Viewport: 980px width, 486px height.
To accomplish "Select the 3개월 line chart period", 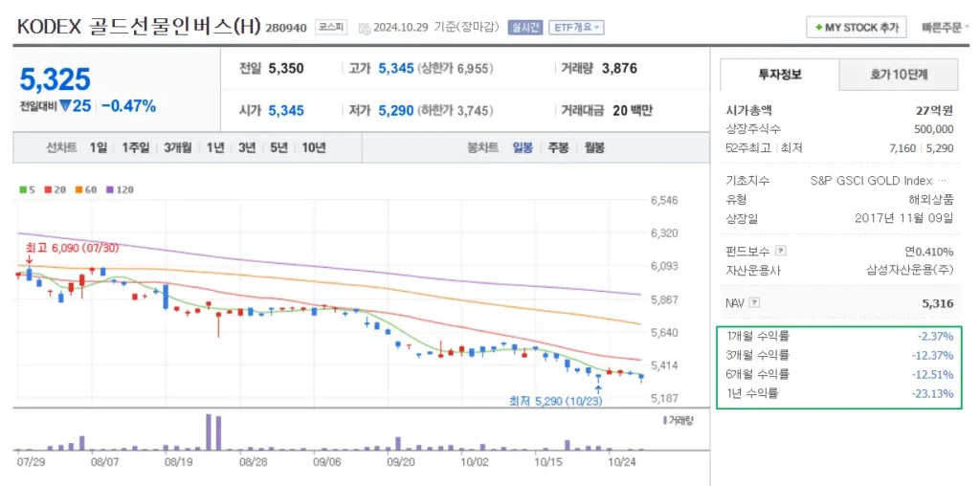I will click(x=177, y=148).
